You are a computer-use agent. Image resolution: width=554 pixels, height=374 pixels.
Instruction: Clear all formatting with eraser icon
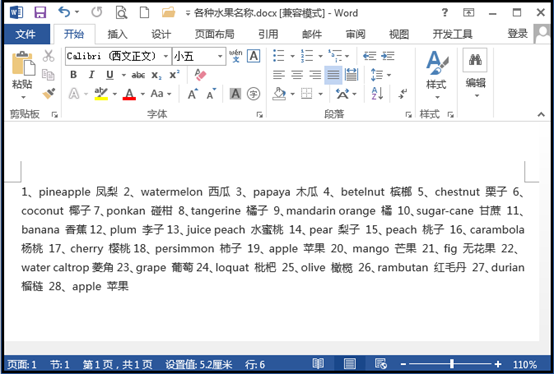click(x=200, y=75)
